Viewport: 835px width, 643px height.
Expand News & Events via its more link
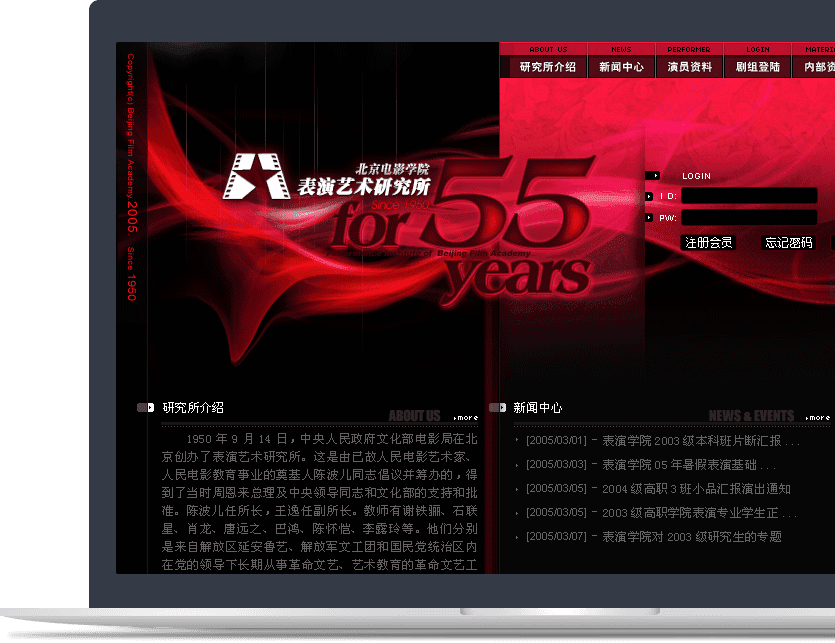818,417
